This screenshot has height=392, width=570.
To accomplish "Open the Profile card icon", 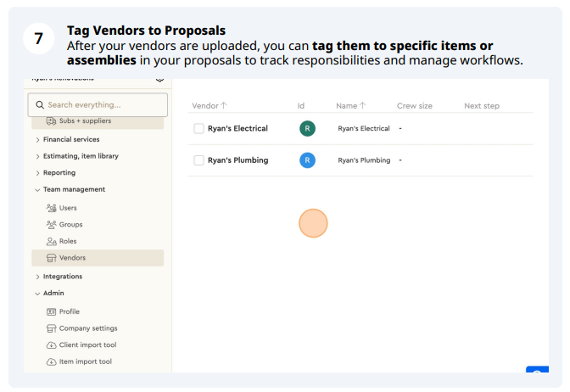I will 51,311.
